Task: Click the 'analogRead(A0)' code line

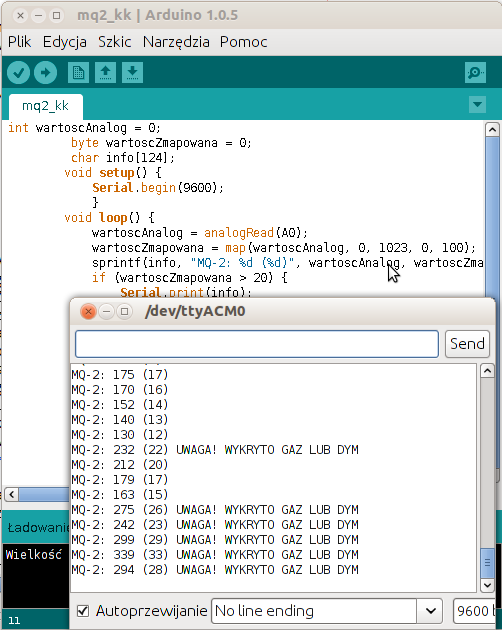Action: click(x=200, y=233)
